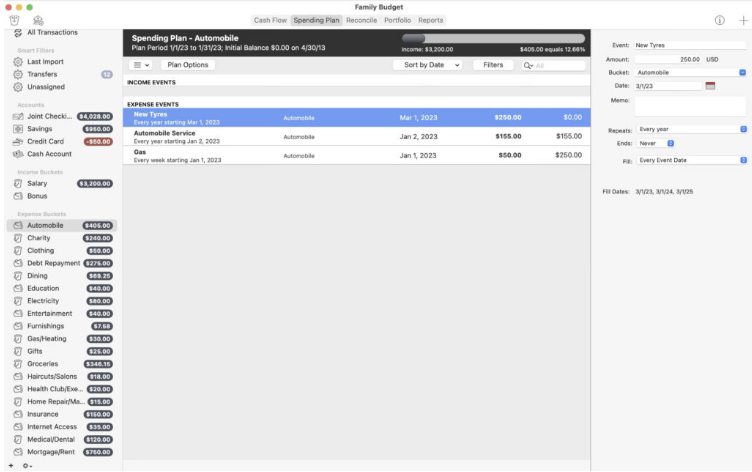The width and height of the screenshot is (752, 472).
Task: Click the info inspector icon in toolbar
Action: tap(719, 20)
